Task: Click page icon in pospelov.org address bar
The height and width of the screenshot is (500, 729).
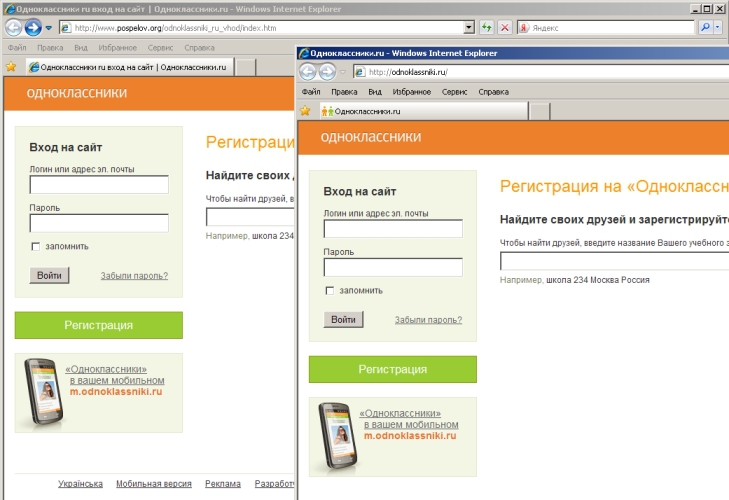Action: [66, 28]
